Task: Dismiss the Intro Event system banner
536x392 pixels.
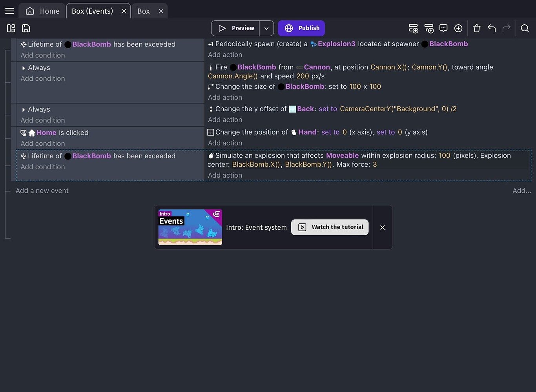Action: (382, 227)
